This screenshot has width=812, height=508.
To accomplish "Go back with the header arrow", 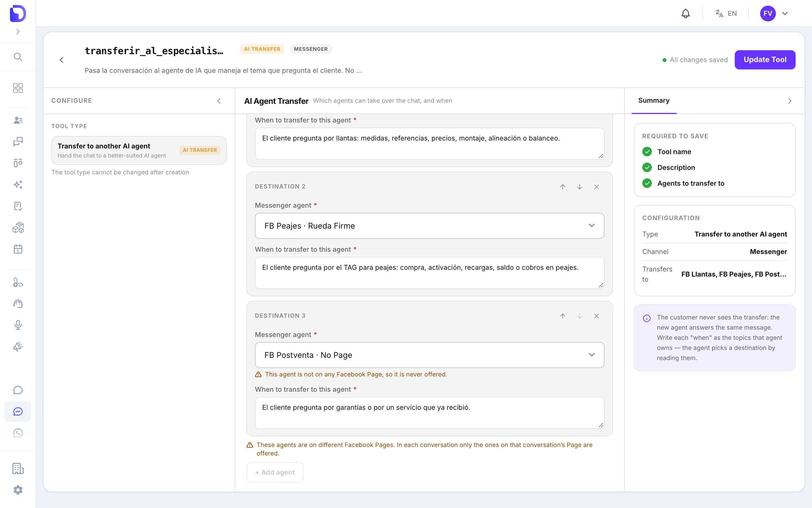I will tap(61, 60).
